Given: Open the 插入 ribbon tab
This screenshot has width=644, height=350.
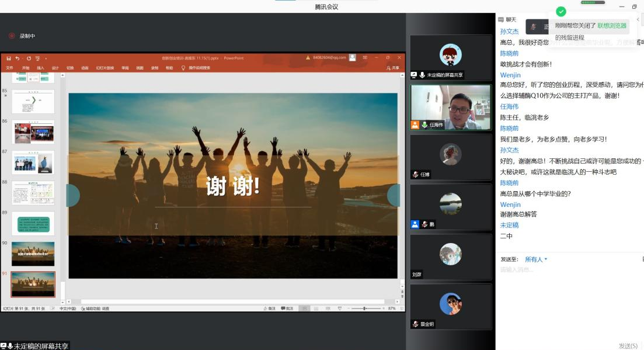Looking at the screenshot, I should click(40, 68).
